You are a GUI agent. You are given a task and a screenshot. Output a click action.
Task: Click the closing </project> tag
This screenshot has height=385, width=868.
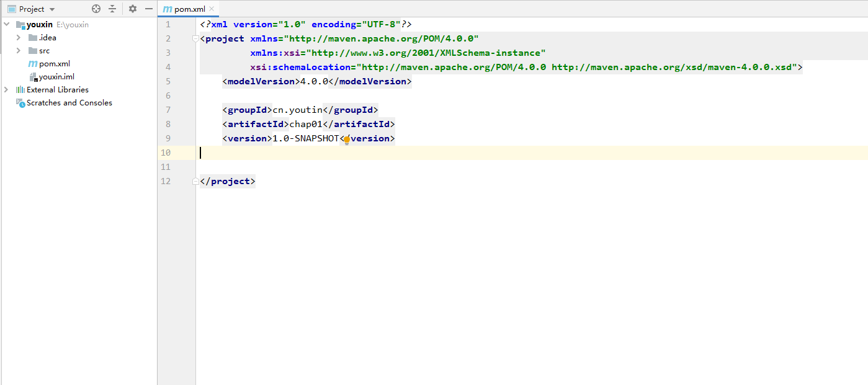point(228,182)
